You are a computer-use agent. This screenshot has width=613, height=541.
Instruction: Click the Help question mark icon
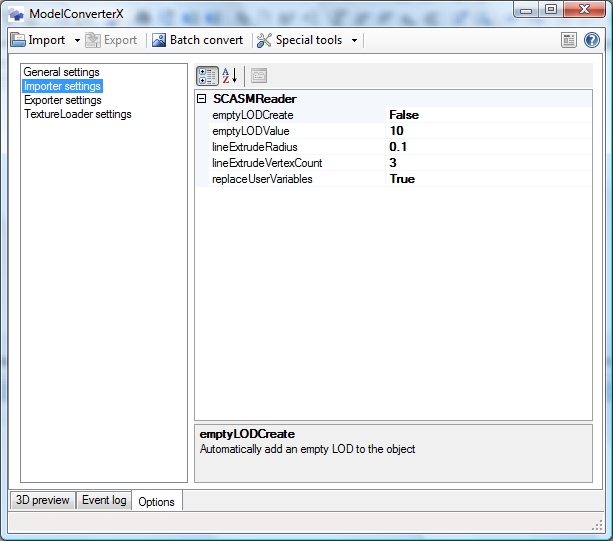click(591, 40)
